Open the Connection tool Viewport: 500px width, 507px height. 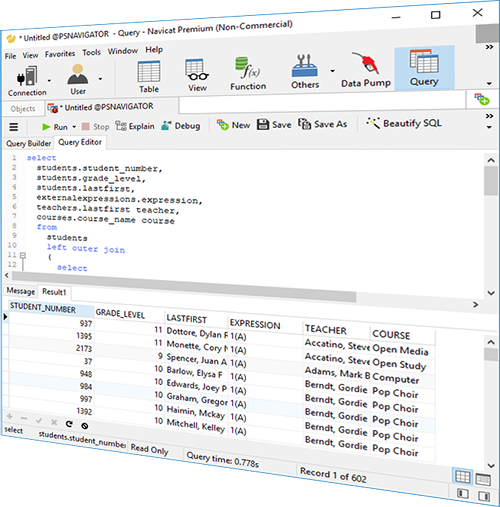click(27, 81)
